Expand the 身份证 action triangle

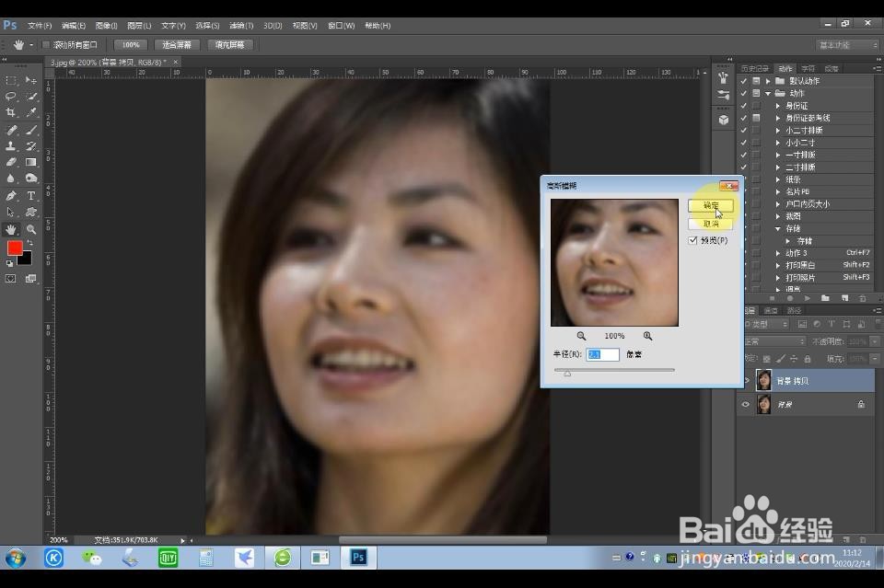(778, 106)
